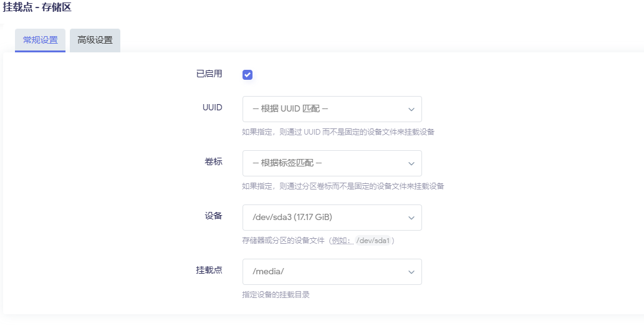Click the 挂载点 - 存储区 page heading
This screenshot has height=331, width=644.
tap(37, 7)
